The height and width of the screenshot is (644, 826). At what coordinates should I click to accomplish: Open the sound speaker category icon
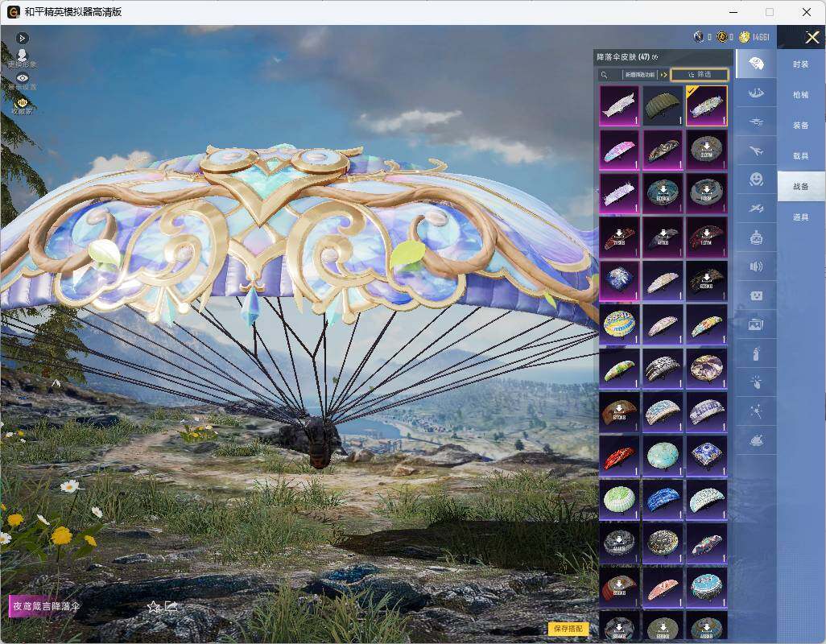click(756, 266)
